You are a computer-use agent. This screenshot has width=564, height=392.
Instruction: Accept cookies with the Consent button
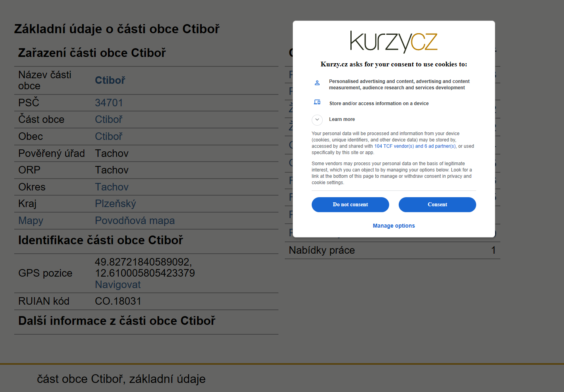[437, 205]
